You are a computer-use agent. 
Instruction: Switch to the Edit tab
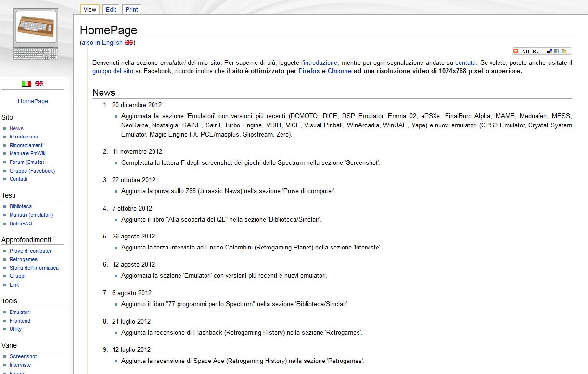coord(111,9)
